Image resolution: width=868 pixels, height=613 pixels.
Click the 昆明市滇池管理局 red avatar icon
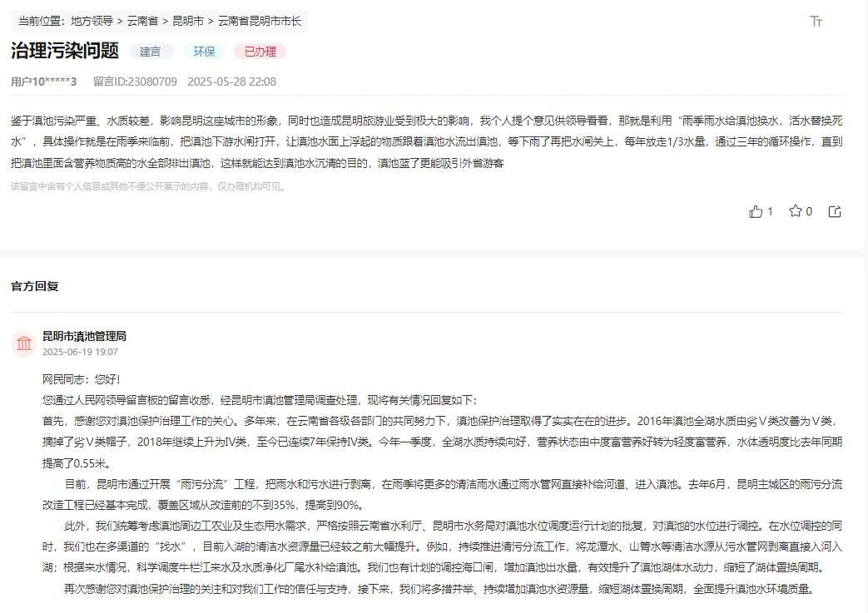click(x=23, y=342)
